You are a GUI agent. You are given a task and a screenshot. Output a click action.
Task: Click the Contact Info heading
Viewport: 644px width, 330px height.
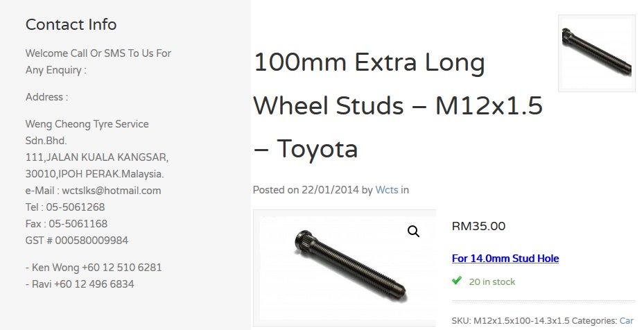tap(71, 25)
